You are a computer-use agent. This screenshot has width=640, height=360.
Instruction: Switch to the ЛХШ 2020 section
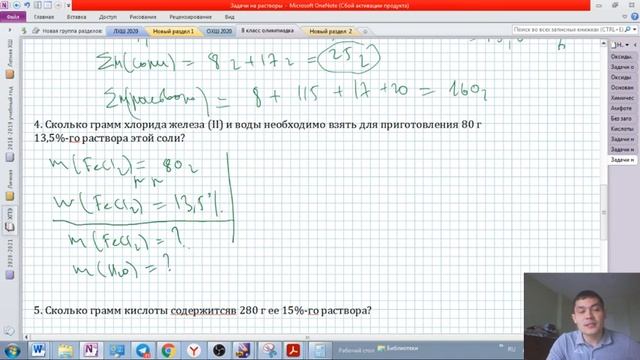point(125,31)
